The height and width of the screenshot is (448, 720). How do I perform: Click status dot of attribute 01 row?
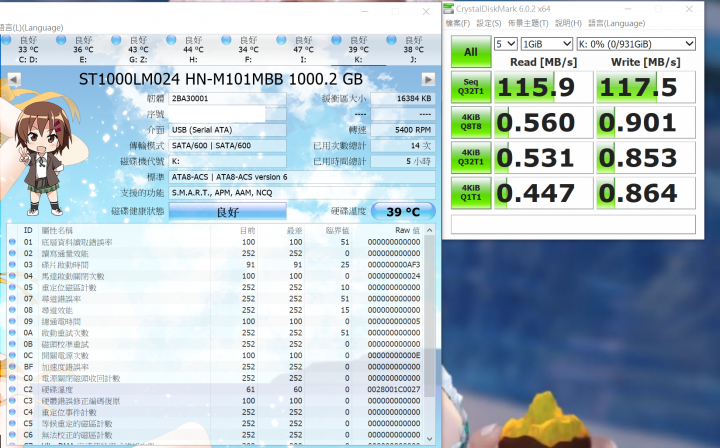pyautogui.click(x=12, y=241)
